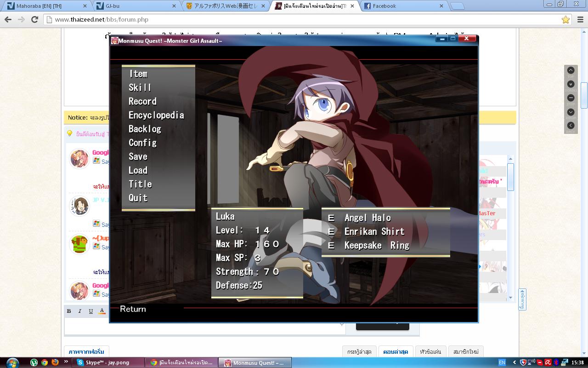Click the Luka character name

point(225,216)
